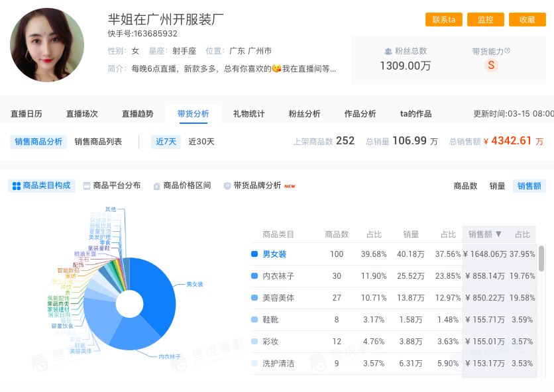Click the 带货能力 question mark help icon
The image size is (554, 392).
pos(508,50)
